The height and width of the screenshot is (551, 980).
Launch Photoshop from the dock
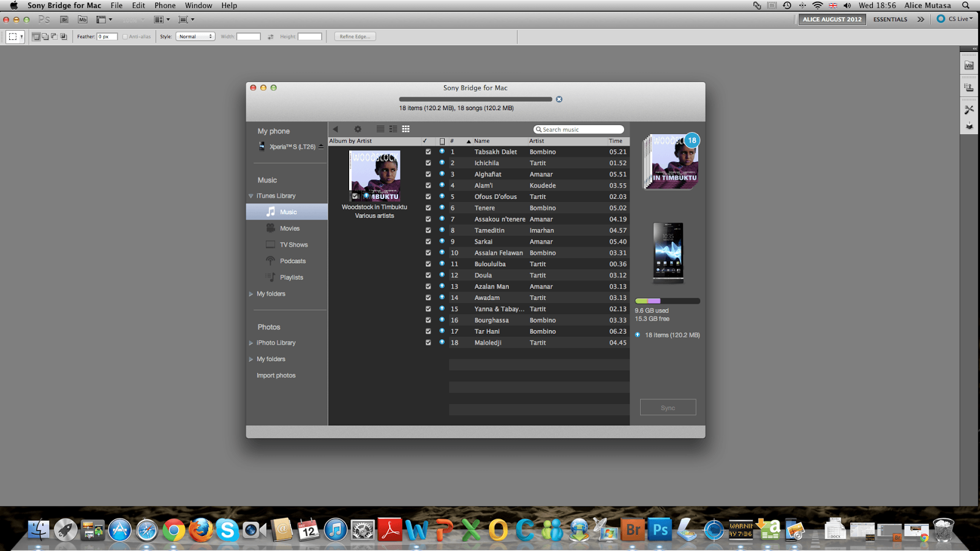[x=660, y=530]
